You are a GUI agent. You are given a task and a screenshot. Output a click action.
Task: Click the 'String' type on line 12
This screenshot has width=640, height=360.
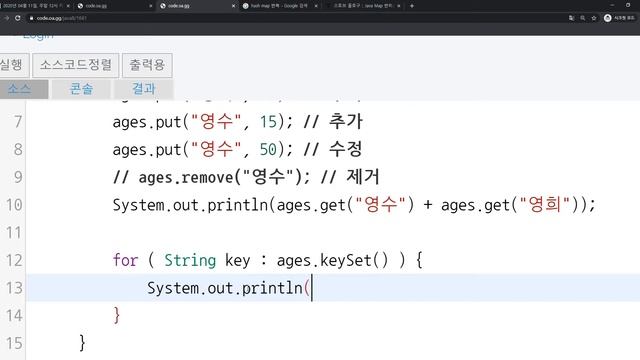pos(190,260)
